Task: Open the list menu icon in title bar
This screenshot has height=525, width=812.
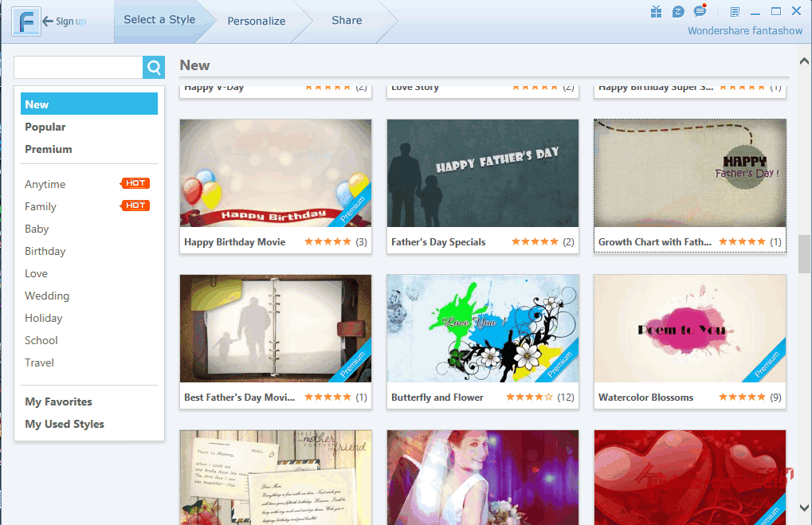Action: 735,12
